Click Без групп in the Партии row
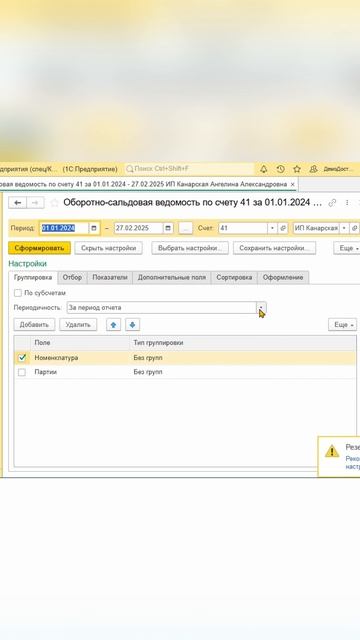The height and width of the screenshot is (640, 360). point(148,372)
